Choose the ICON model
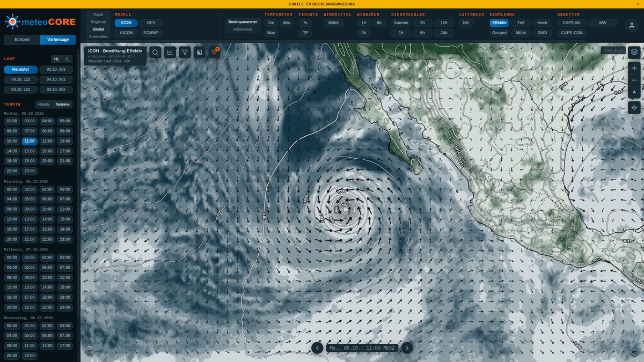The image size is (644, 362). point(126,23)
